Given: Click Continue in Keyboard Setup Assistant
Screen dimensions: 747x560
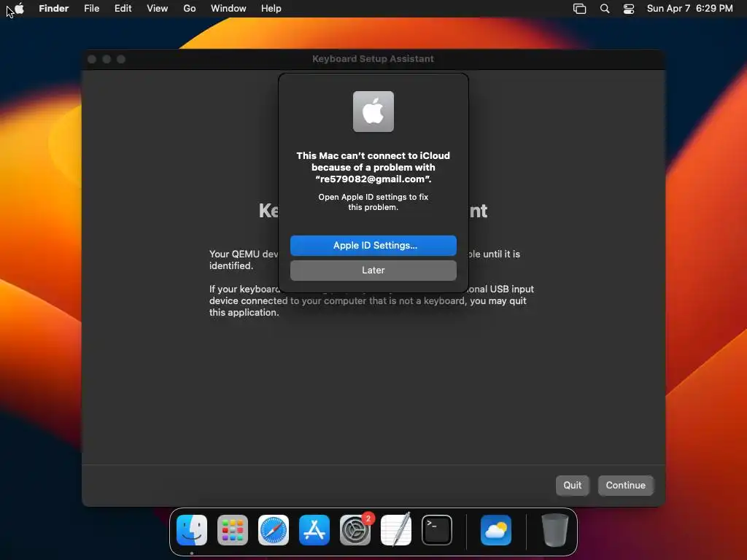Looking at the screenshot, I should [x=625, y=485].
